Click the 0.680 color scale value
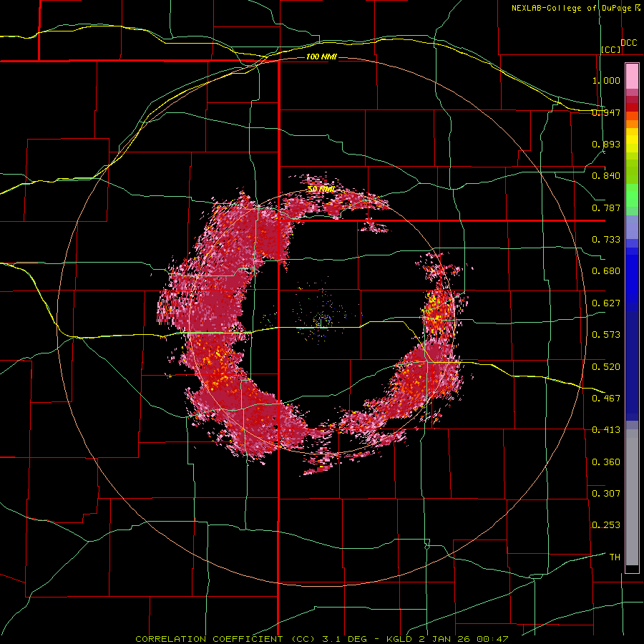This screenshot has height=644, width=644. pos(606,271)
